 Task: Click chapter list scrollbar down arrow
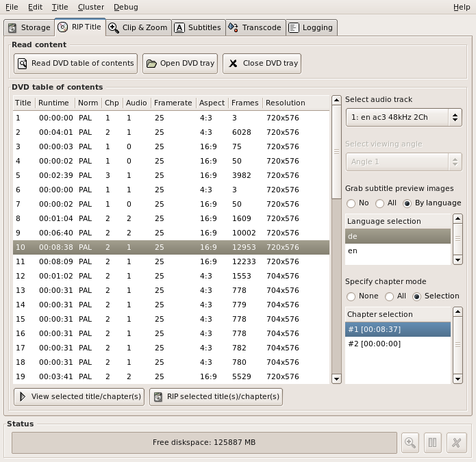tap(458, 379)
